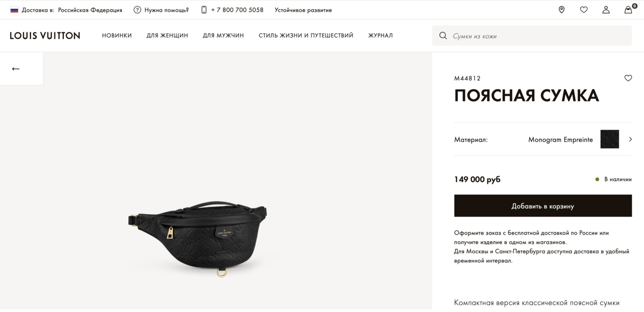
Task: Open Стиль жизни и путешествий menu
Action: click(306, 36)
